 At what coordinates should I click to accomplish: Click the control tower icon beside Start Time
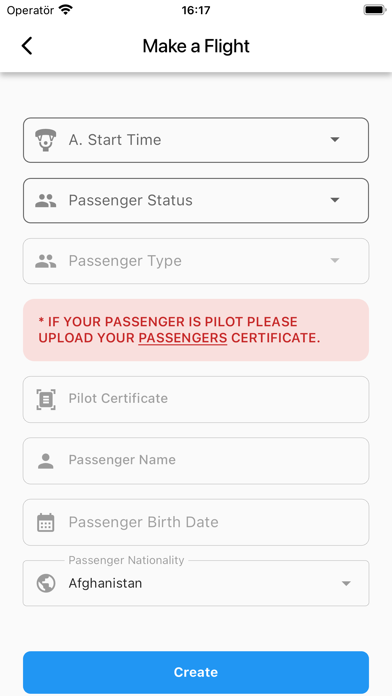tap(46, 140)
